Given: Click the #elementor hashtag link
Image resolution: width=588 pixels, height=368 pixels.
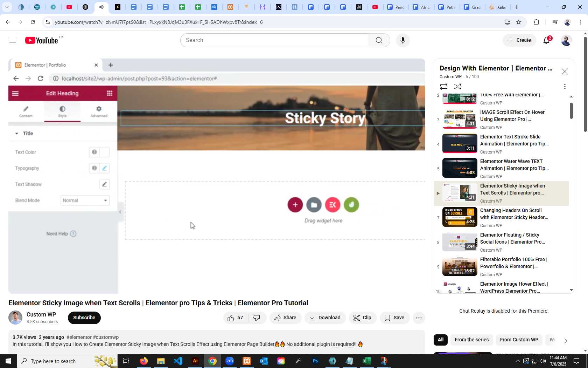Looking at the screenshot, I should click(x=79, y=337).
